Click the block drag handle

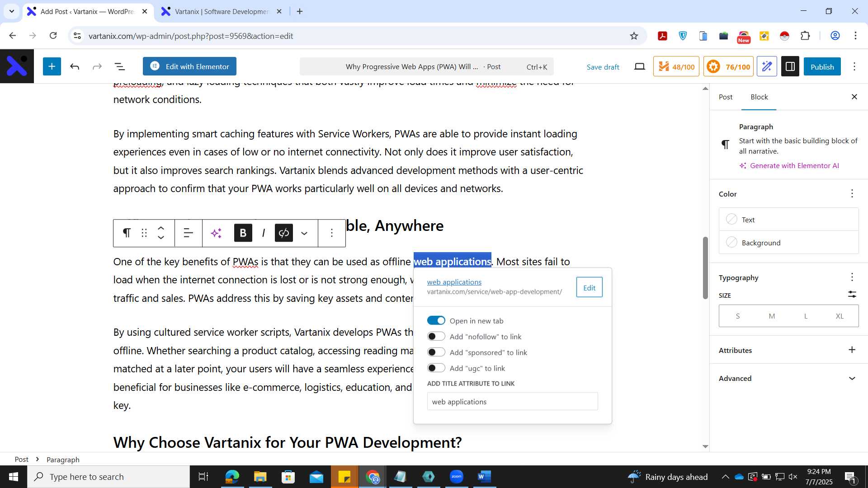[x=144, y=233]
